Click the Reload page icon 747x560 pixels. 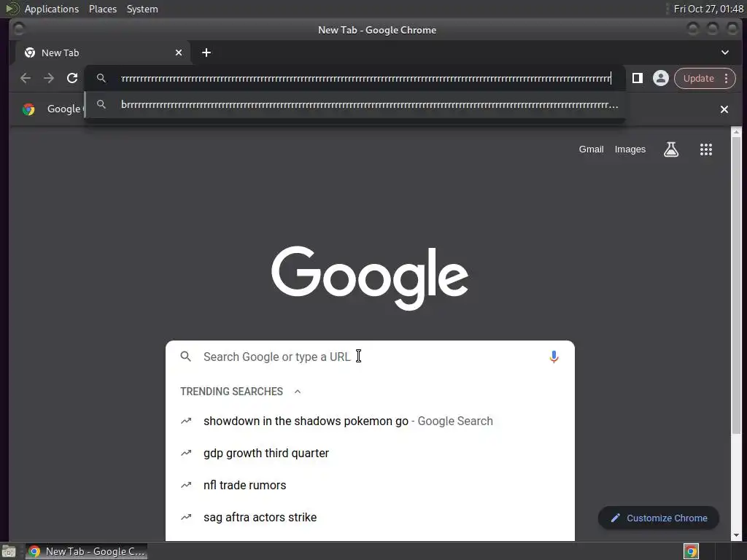click(72, 78)
